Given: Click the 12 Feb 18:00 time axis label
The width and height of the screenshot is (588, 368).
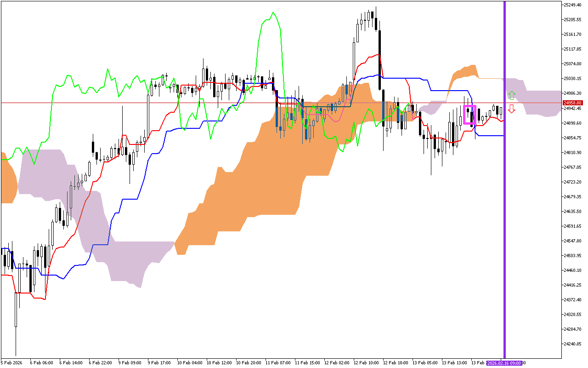Looking at the screenshot, I should coord(395,363).
